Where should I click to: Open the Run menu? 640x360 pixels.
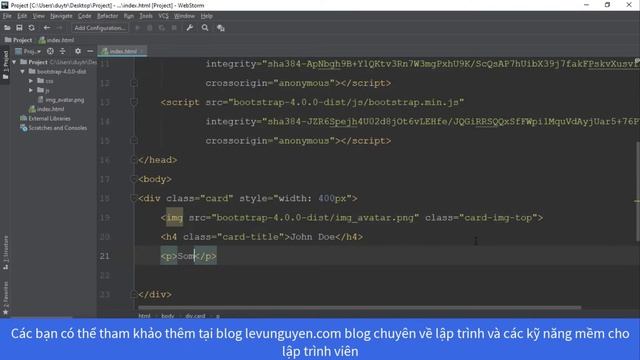click(x=129, y=16)
